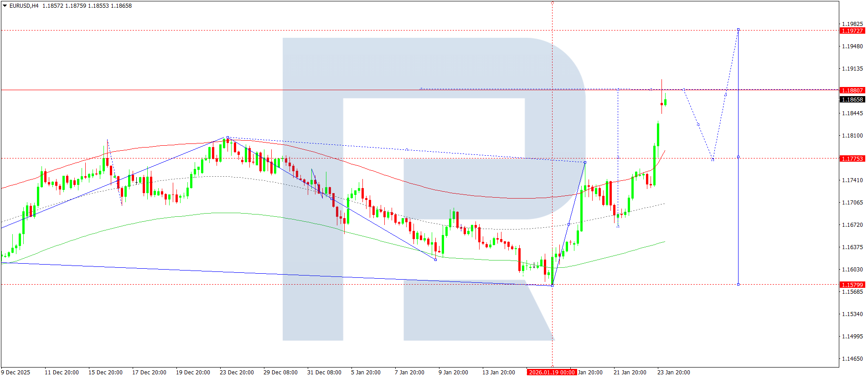This screenshot has height=378, width=868.
Task: Open the chart menu triangle beside EURUSD,H4
Action: click(x=5, y=6)
